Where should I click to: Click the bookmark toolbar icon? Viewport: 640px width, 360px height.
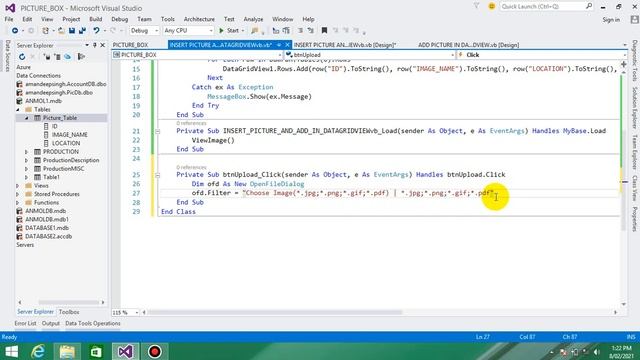(x=324, y=31)
